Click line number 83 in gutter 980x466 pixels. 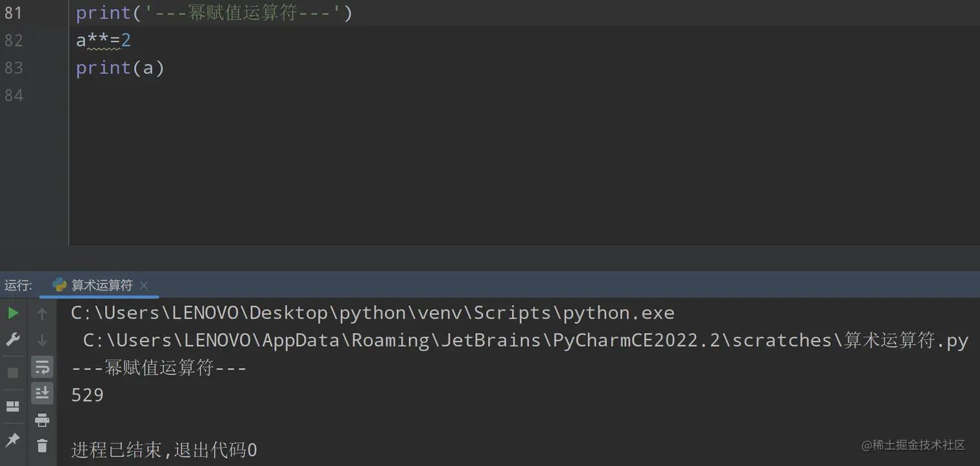tap(14, 68)
